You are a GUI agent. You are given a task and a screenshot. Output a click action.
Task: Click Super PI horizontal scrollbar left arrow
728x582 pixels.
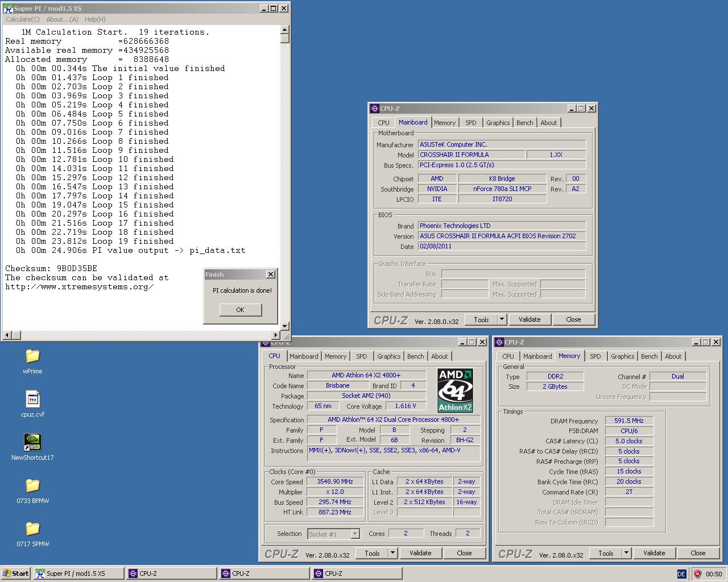click(6, 335)
